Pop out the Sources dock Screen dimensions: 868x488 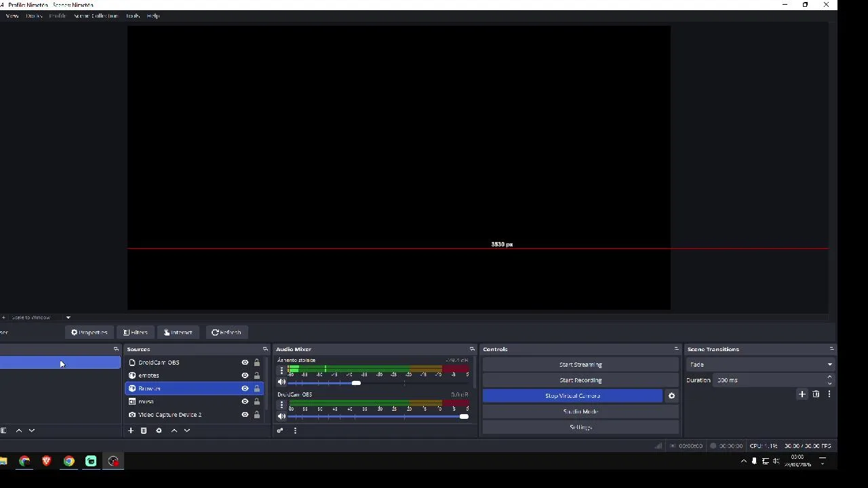pyautogui.click(x=265, y=349)
